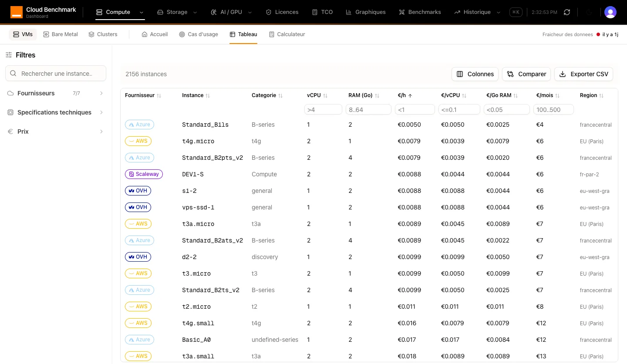The image size is (627, 364).
Task: Open TCO via its calculator icon
Action: pyautogui.click(x=315, y=12)
